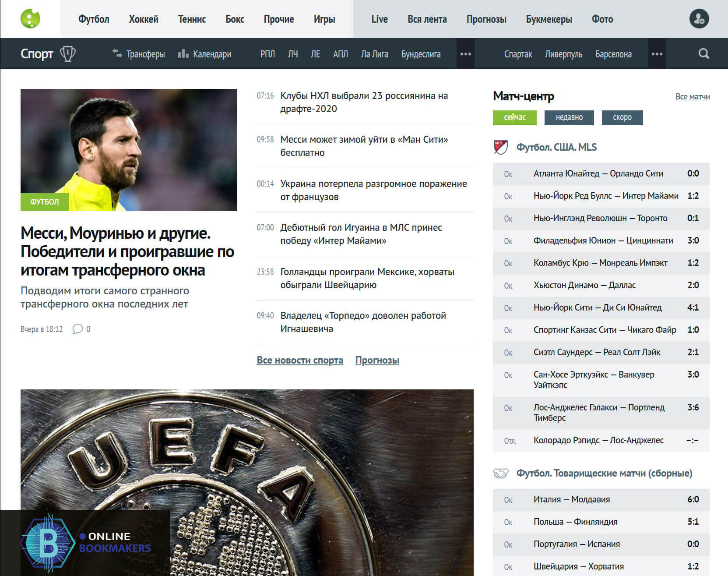Image resolution: width=728 pixels, height=576 pixels.
Task: Open the UEFA coin image article
Action: point(247,483)
